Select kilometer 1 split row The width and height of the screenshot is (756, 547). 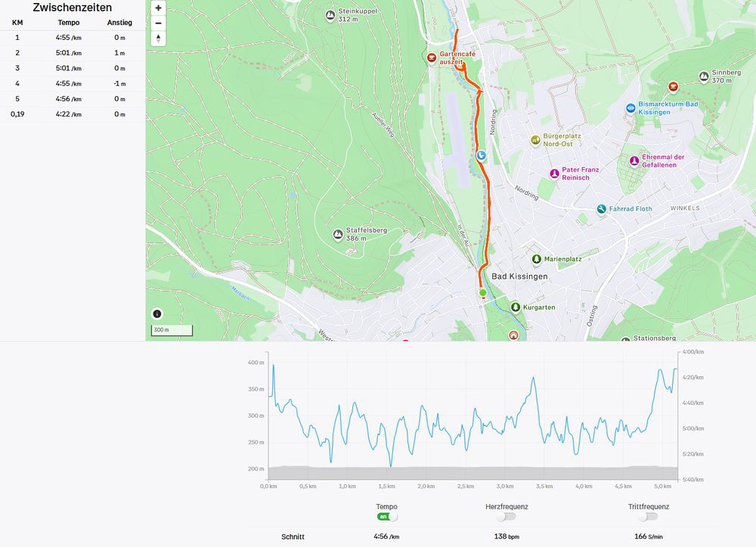tap(73, 38)
